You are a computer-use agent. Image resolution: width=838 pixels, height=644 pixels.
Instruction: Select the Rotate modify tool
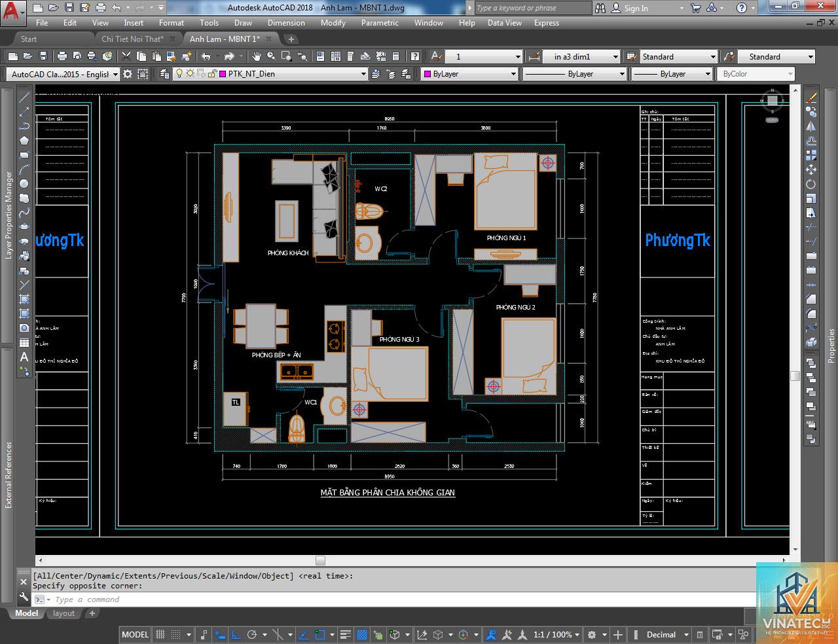pyautogui.click(x=811, y=184)
